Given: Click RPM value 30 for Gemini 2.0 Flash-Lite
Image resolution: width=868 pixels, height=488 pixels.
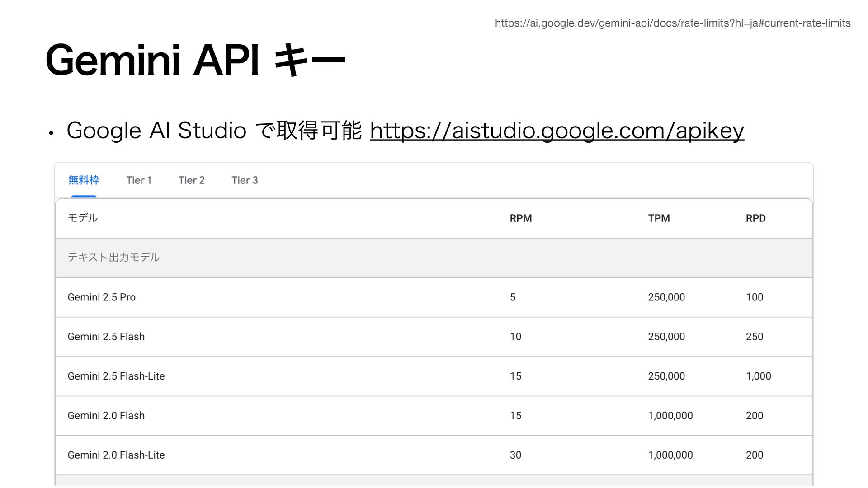Looking at the screenshot, I should [x=515, y=455].
